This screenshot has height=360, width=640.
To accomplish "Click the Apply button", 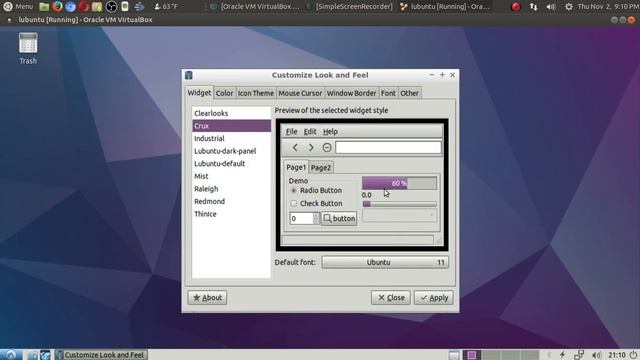I will coord(433,298).
